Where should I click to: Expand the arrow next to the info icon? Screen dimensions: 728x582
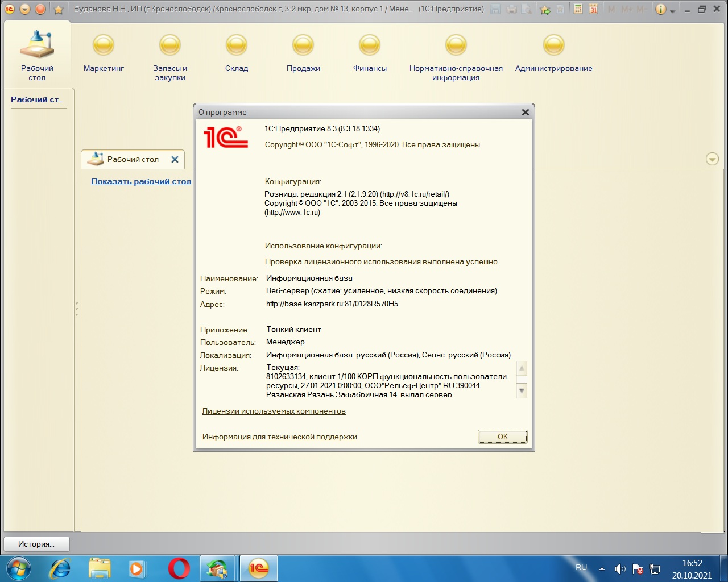tap(672, 11)
